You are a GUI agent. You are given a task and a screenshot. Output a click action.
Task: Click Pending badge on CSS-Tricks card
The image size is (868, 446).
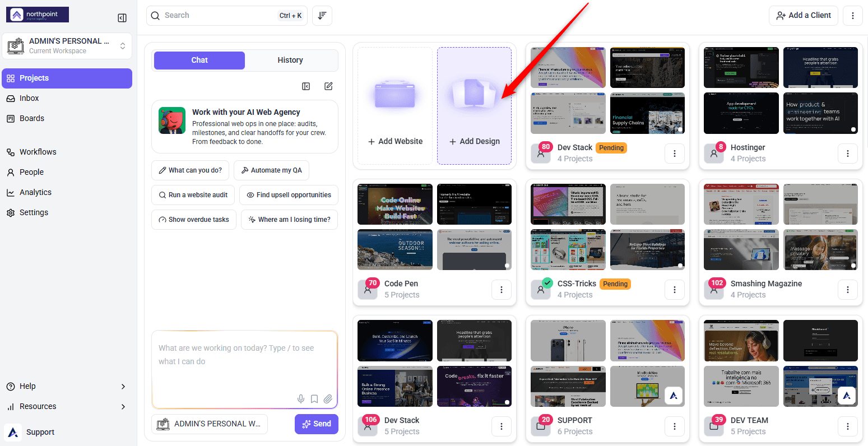(615, 284)
